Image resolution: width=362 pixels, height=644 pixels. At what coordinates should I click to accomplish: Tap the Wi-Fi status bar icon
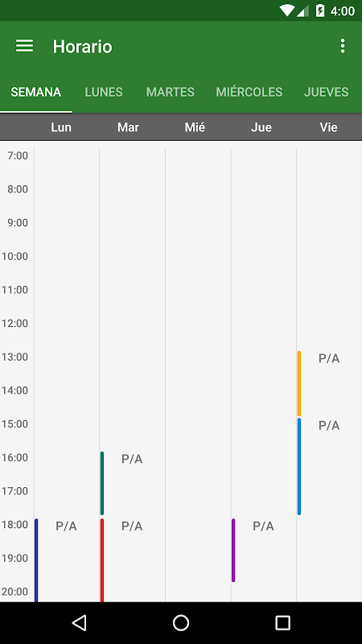(x=287, y=10)
